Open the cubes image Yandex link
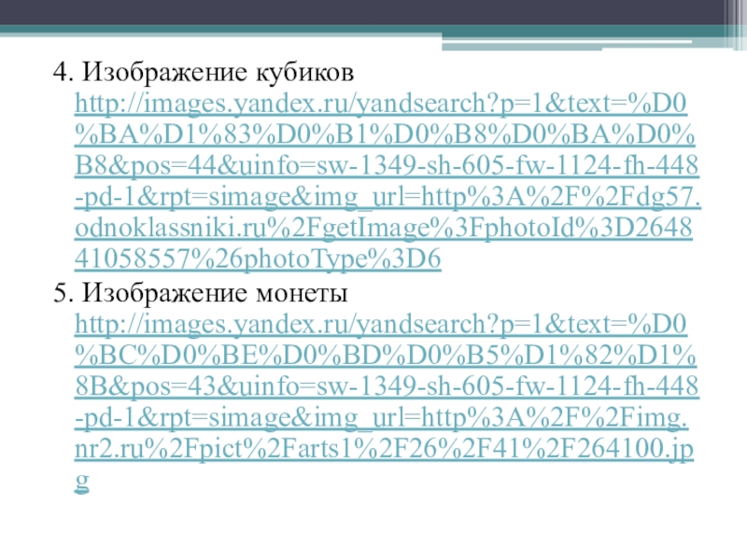The height and width of the screenshot is (560, 747). (387, 181)
